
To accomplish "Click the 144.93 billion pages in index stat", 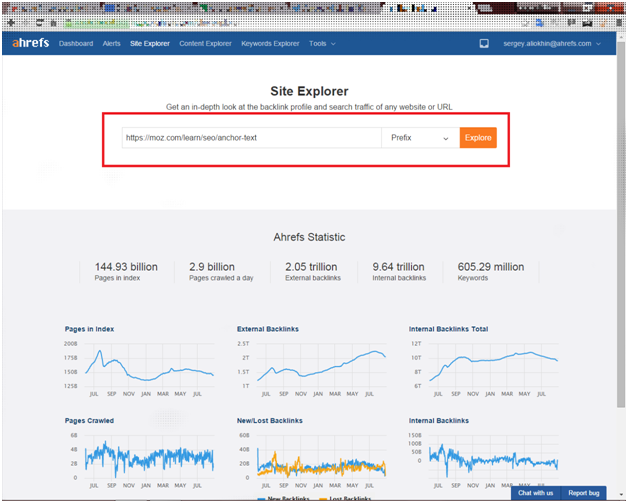I will point(126,272).
